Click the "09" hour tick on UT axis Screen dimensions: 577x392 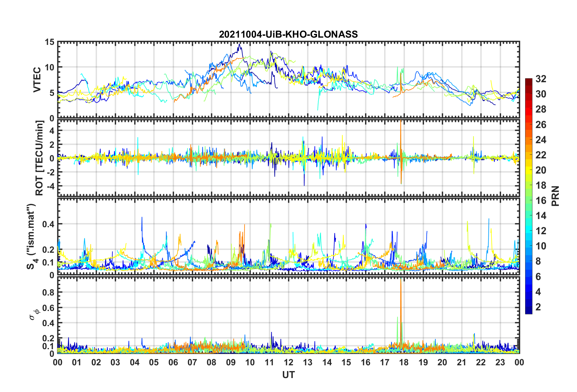click(231, 362)
